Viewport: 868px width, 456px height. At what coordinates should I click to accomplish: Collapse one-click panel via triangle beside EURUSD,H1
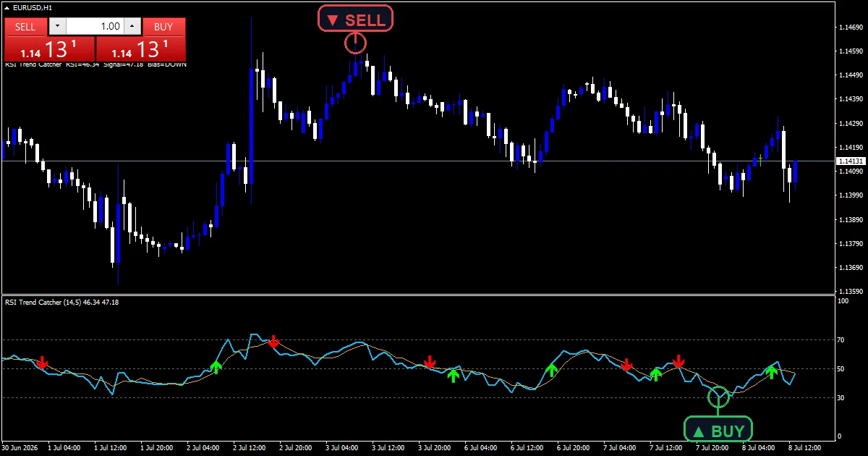click(7, 7)
